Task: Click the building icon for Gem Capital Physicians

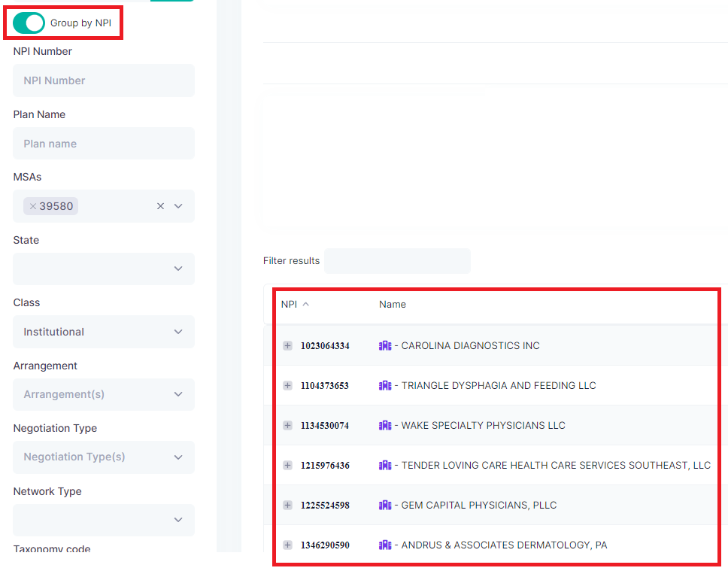Action: [385, 506]
